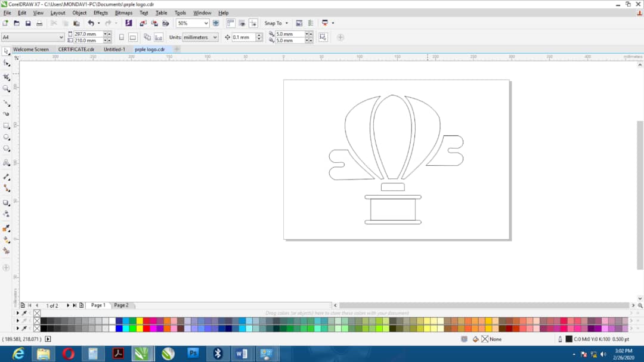
Task: Go to the Page 2 tab
Action: (x=121, y=305)
